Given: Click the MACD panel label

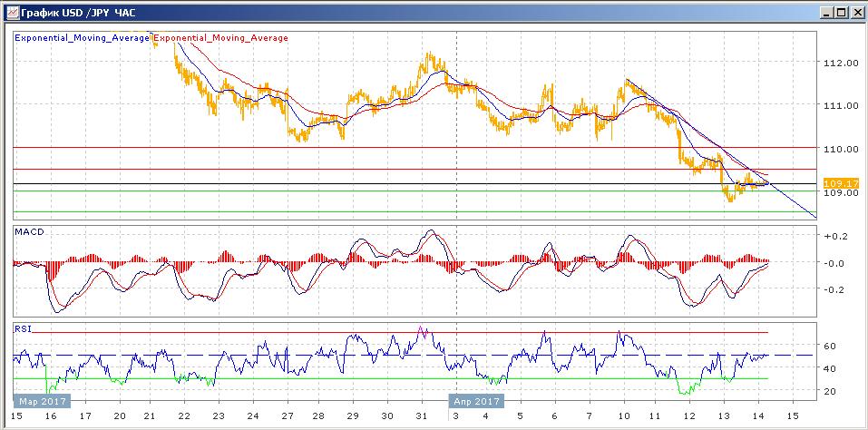Looking at the screenshot, I should (29, 231).
